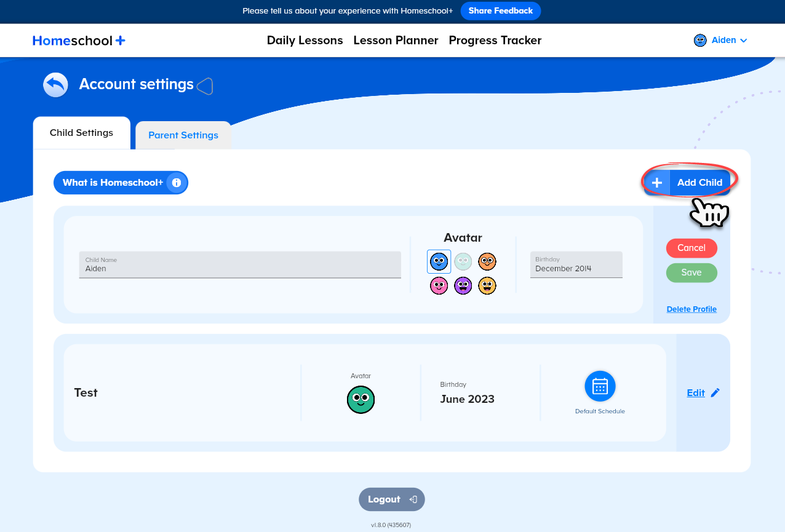Click the back arrow beside Account settings

tap(55, 85)
